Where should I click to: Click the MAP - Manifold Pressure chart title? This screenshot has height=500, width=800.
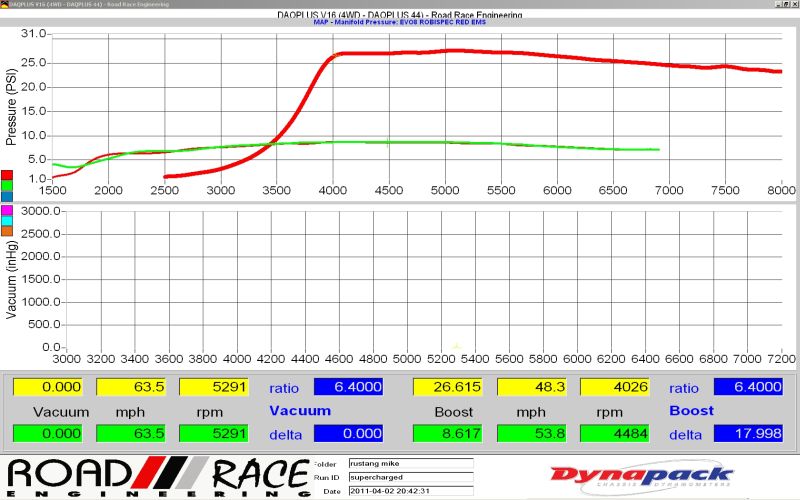pos(399,22)
